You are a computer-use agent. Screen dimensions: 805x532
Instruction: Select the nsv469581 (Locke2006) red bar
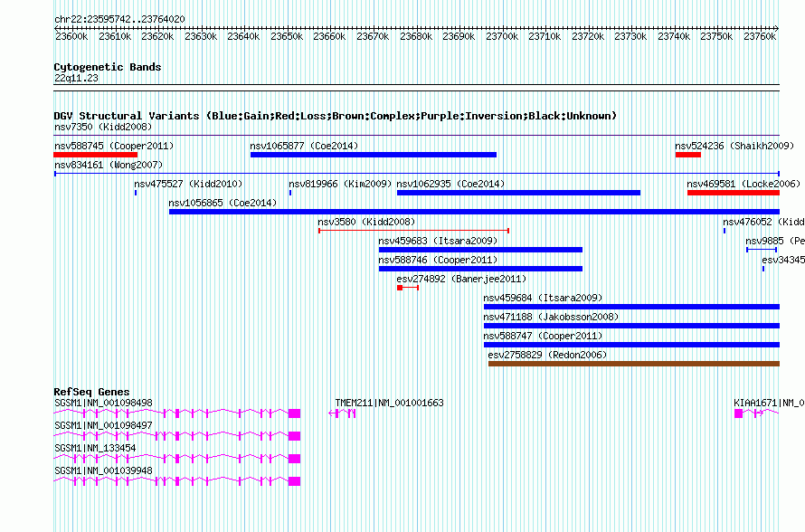coord(734,193)
